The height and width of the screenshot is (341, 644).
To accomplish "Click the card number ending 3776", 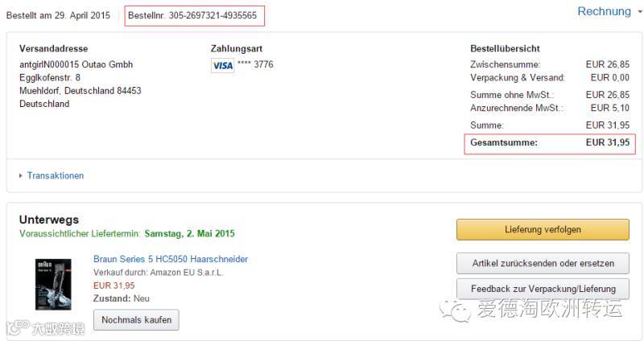I will [x=255, y=64].
